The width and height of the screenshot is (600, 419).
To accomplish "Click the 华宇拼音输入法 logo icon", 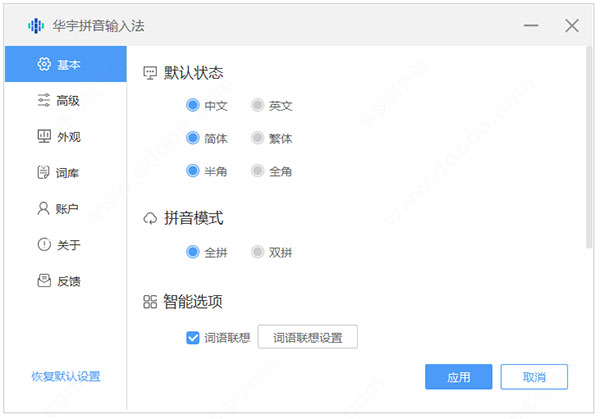I will [x=35, y=25].
